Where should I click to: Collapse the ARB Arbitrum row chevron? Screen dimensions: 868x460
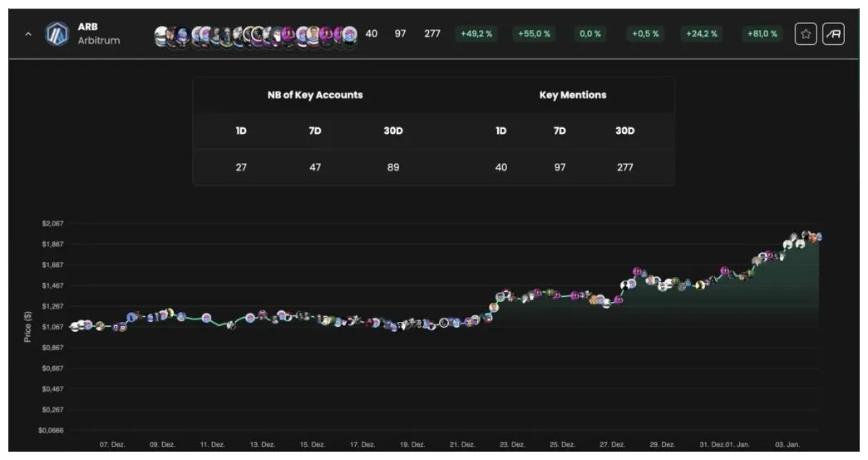coord(28,34)
